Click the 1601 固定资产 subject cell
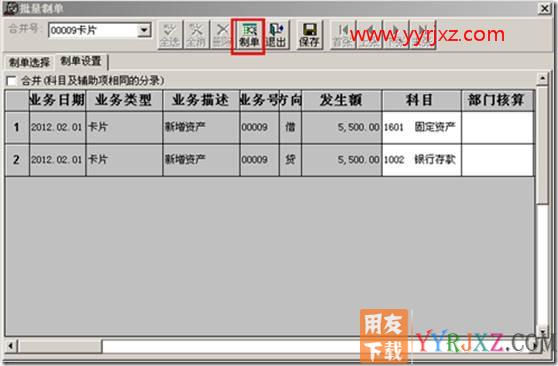558x366 pixels. click(x=421, y=127)
